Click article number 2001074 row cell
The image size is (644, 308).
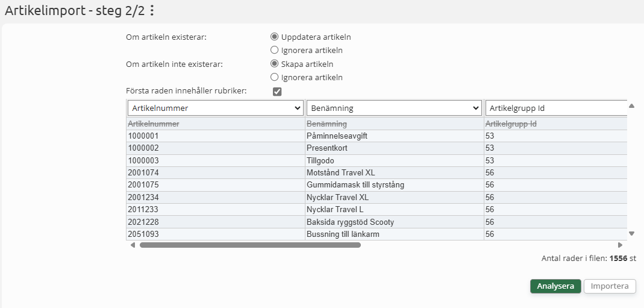[x=143, y=173]
